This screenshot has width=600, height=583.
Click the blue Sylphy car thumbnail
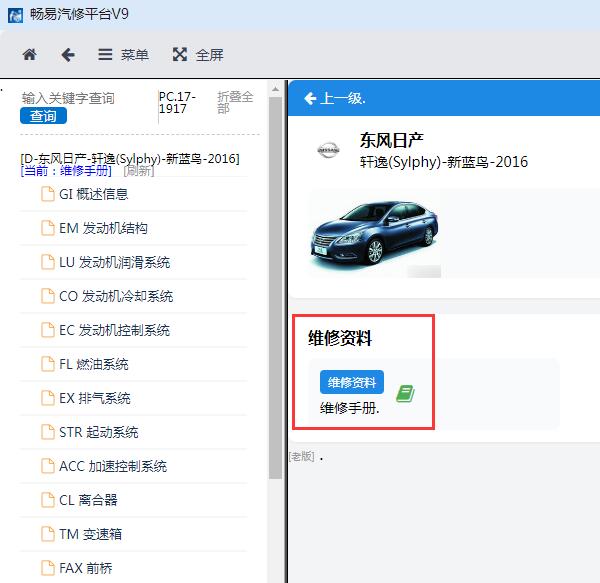375,233
